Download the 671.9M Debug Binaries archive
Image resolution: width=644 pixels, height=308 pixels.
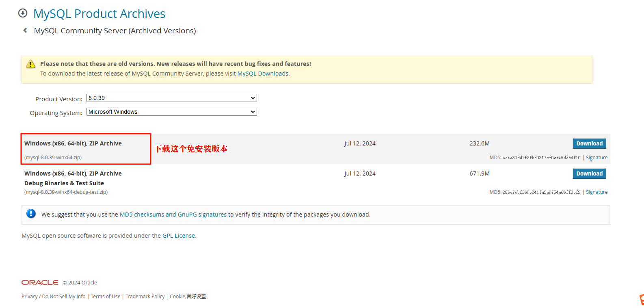589,174
